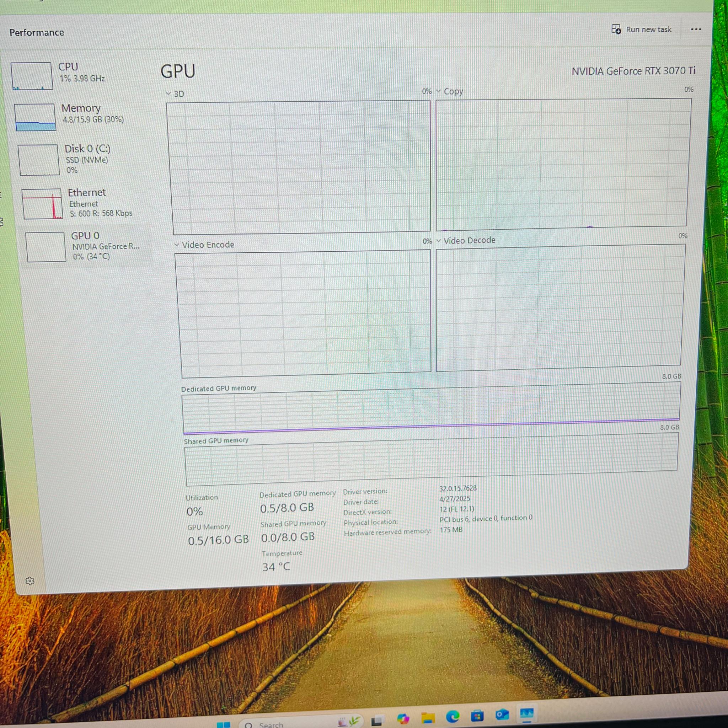The height and width of the screenshot is (728, 728).
Task: Click the Run new task icon
Action: click(616, 29)
